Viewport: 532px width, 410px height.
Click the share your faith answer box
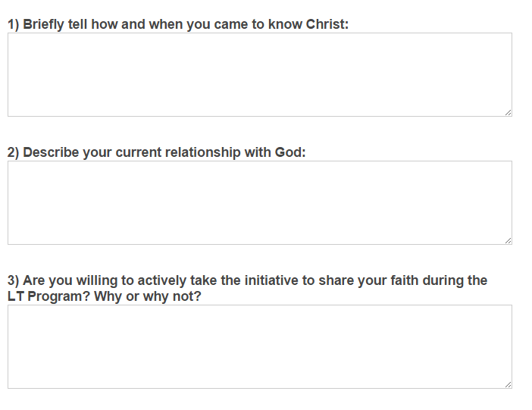[259, 346]
